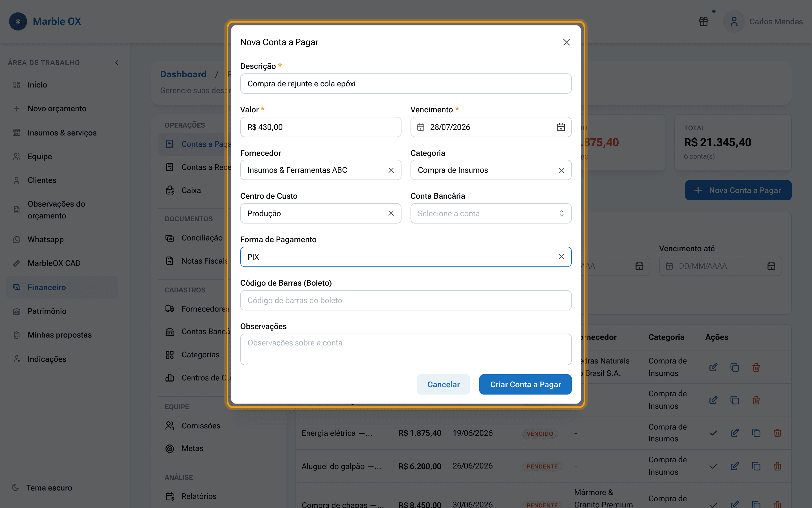Open the Vencimento até calendar picker
The image size is (812, 508).
click(x=771, y=266)
